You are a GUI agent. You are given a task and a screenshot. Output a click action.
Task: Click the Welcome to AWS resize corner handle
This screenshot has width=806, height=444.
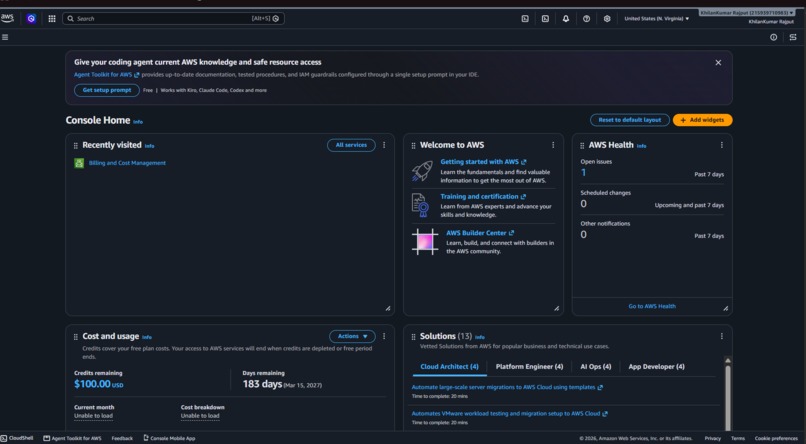(x=556, y=308)
